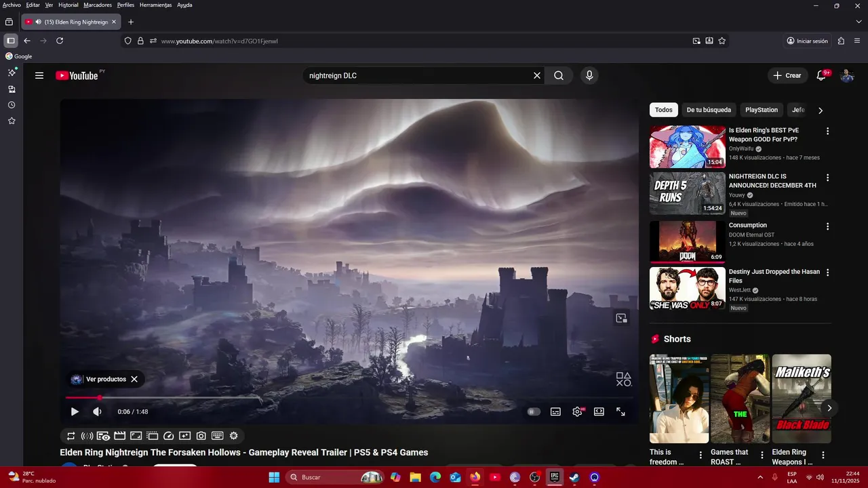The image size is (868, 488).
Task: Click the resize-player rectangle icon below video
Action: point(136,436)
